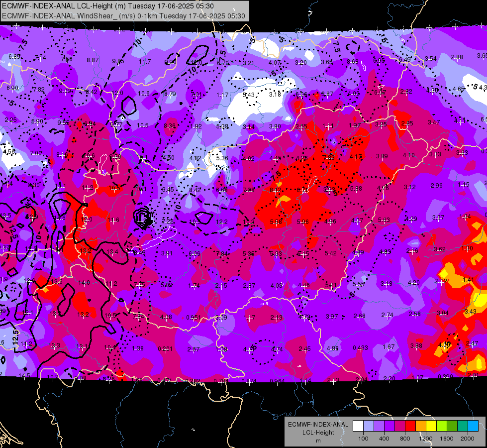Click the wind shear value 7.75

pos(139,285)
